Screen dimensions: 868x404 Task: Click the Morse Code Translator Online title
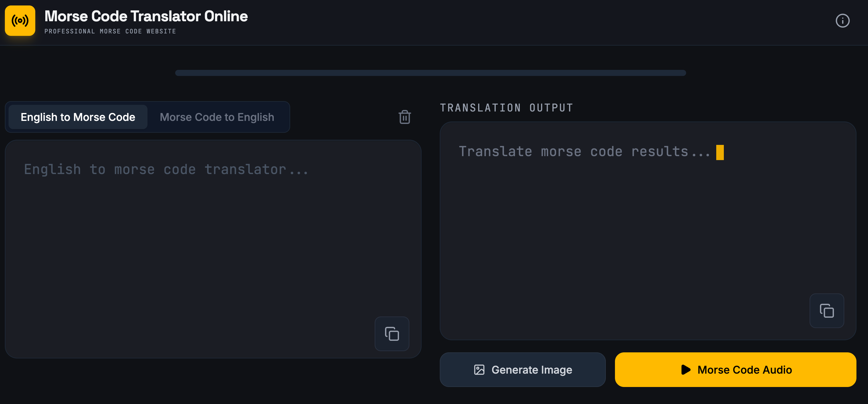click(146, 16)
